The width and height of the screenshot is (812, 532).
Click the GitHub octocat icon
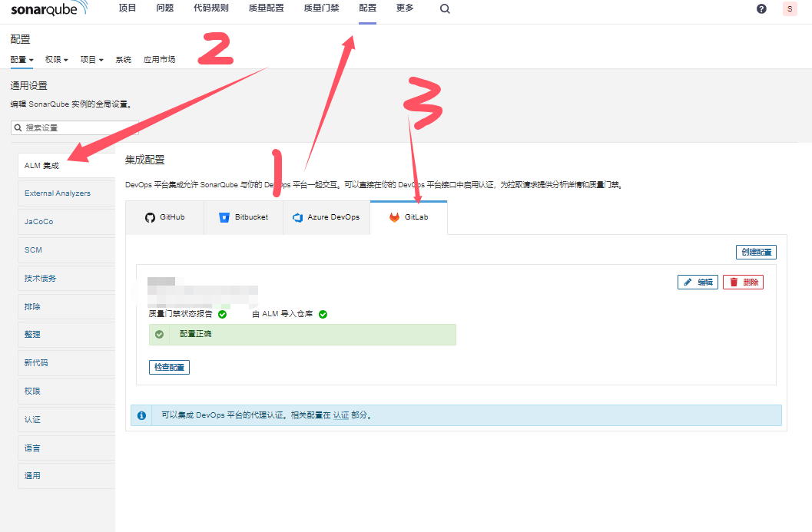point(150,217)
